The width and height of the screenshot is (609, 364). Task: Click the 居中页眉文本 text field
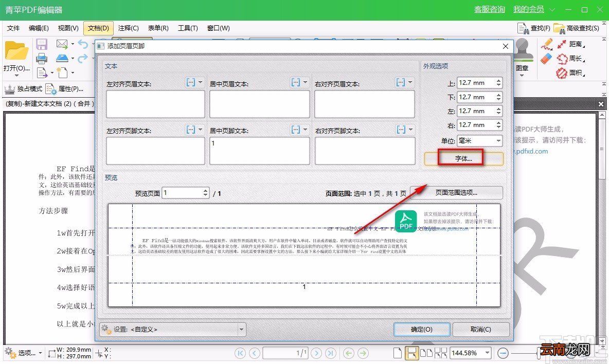click(259, 104)
